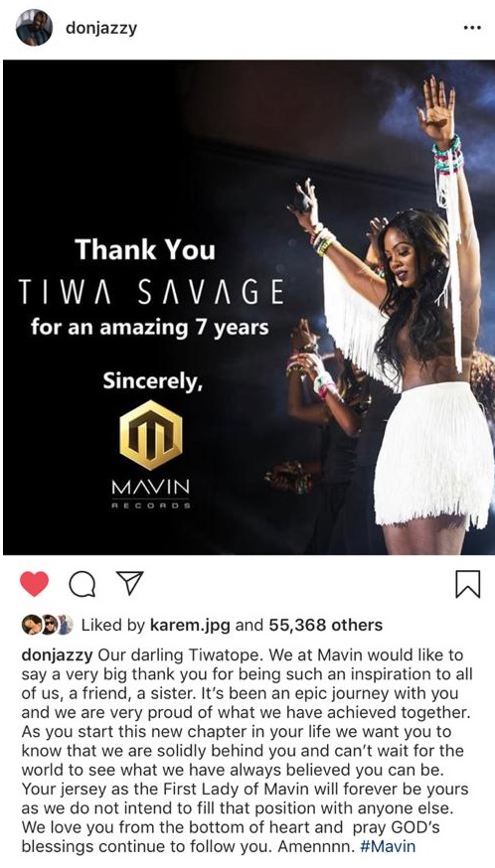
Task: Share the post via paper plane icon
Action: click(x=129, y=582)
